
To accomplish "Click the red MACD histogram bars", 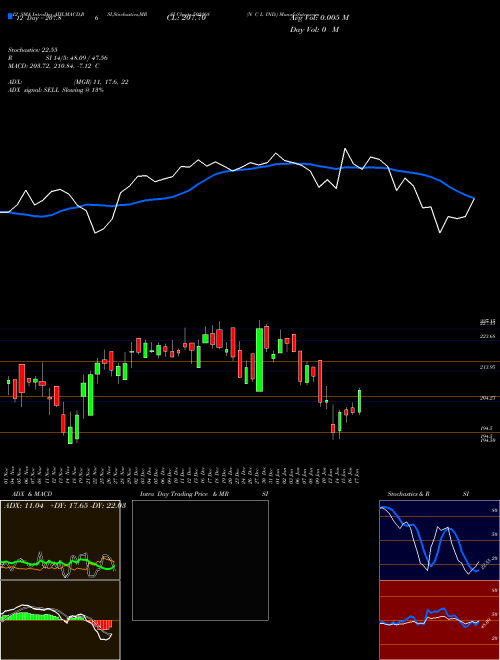I will (102, 625).
